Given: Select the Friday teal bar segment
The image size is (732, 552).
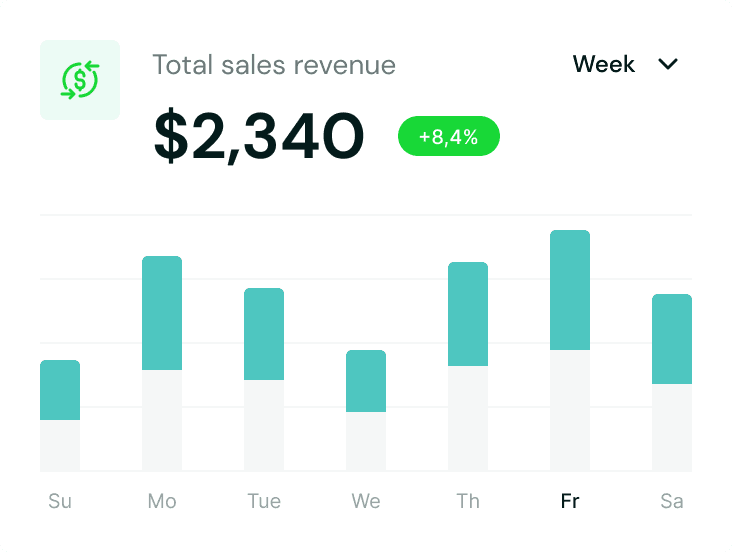Looking at the screenshot, I should [x=570, y=290].
